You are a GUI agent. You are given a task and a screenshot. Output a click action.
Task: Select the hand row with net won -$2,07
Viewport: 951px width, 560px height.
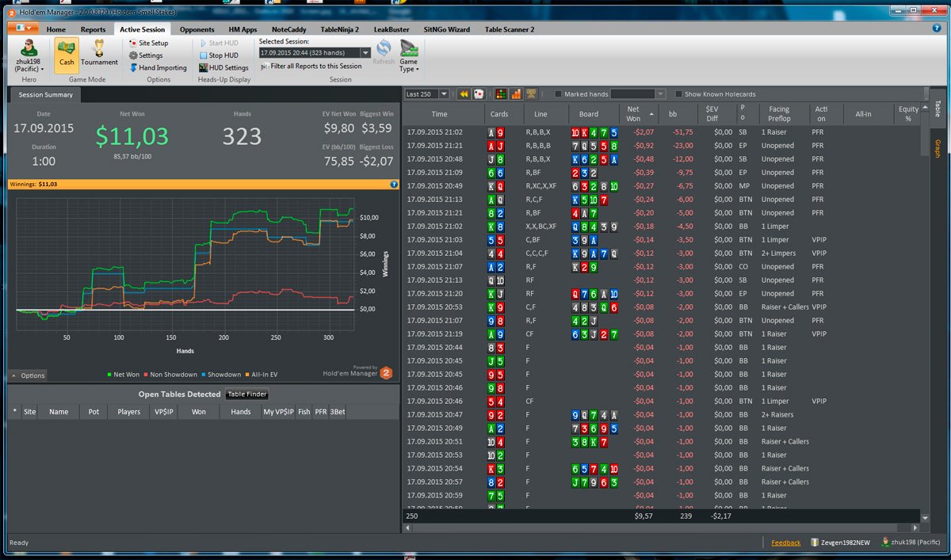pos(662,132)
